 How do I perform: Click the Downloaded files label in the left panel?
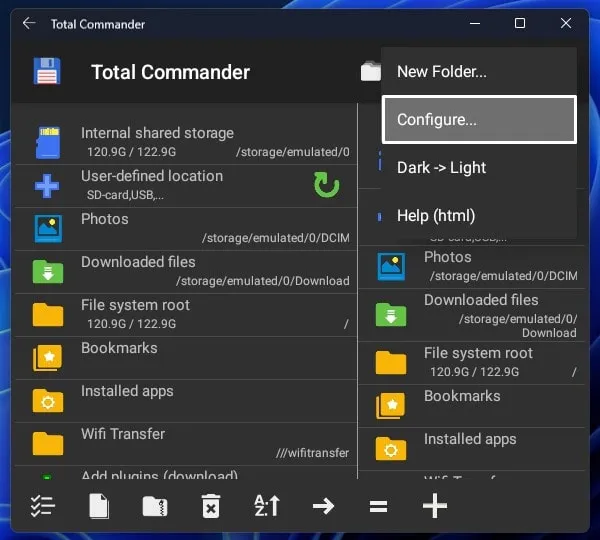click(138, 262)
